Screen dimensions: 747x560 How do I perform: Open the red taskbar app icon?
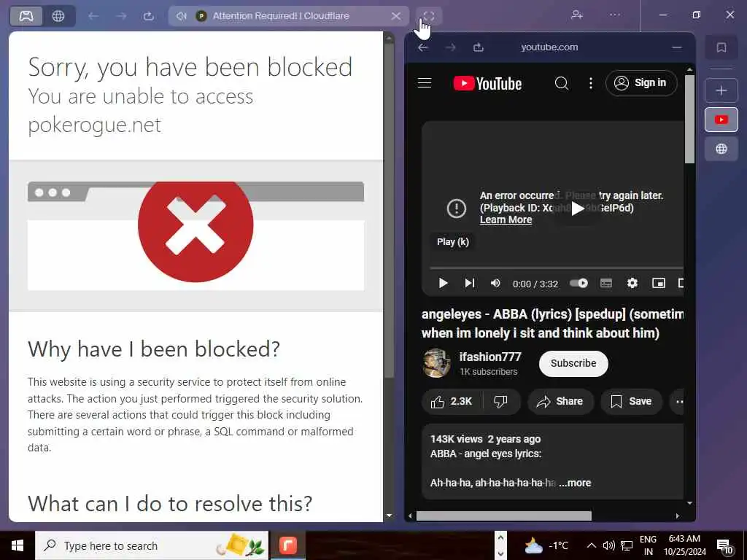(x=287, y=545)
